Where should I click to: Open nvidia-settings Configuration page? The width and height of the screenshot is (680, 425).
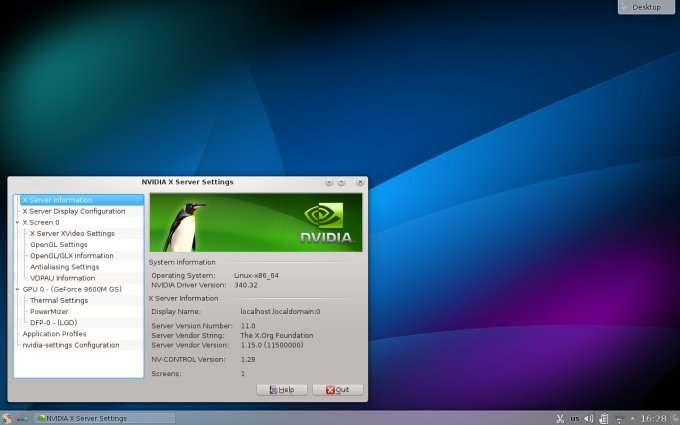71,345
